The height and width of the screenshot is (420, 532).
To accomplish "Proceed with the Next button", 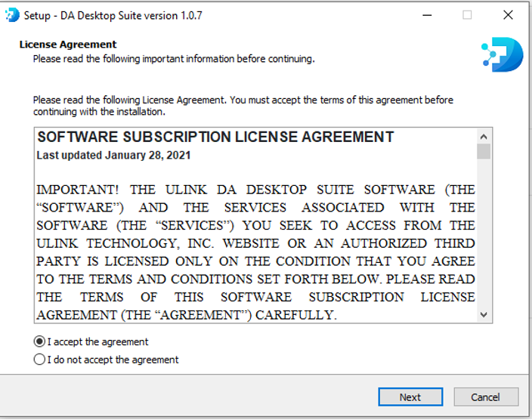I will 410,397.
